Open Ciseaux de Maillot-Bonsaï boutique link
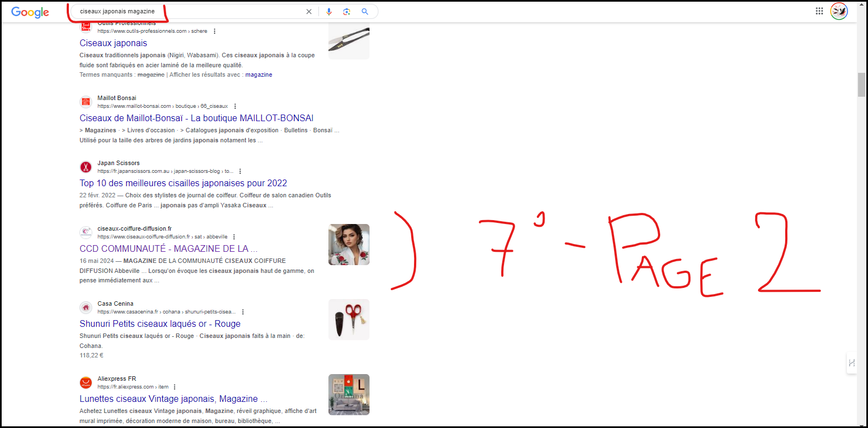This screenshot has height=428, width=868. click(x=196, y=118)
